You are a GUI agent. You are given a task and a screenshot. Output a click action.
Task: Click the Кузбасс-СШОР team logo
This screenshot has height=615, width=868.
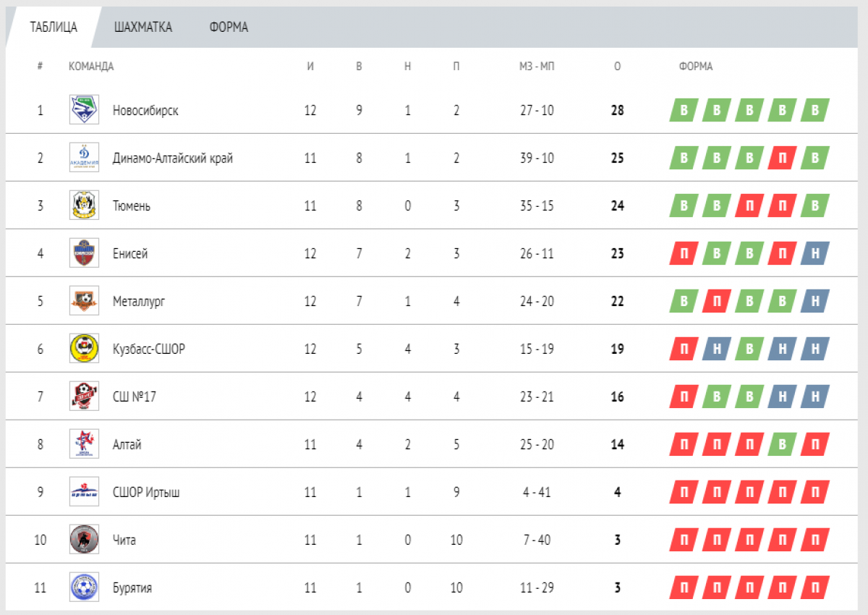84,349
